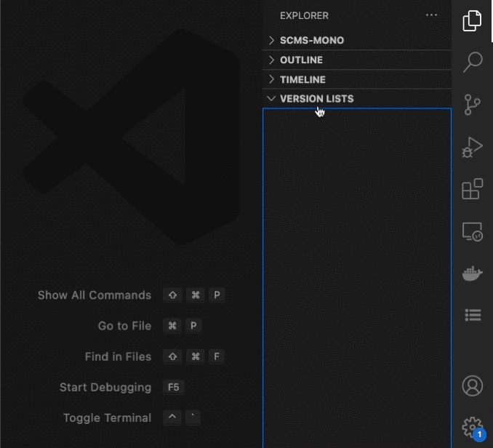Open Explorer Views and More Actions menu
493x448 pixels.
(x=431, y=15)
